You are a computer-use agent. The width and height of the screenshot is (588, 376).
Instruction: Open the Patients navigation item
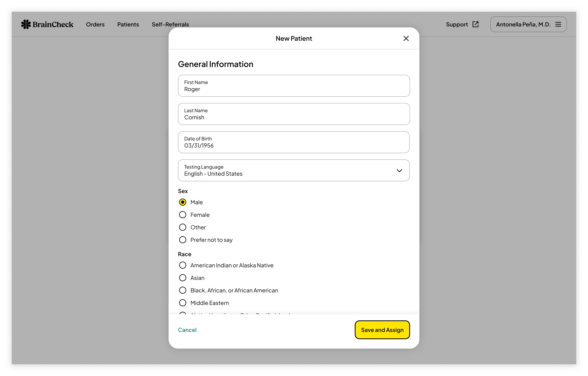[128, 24]
